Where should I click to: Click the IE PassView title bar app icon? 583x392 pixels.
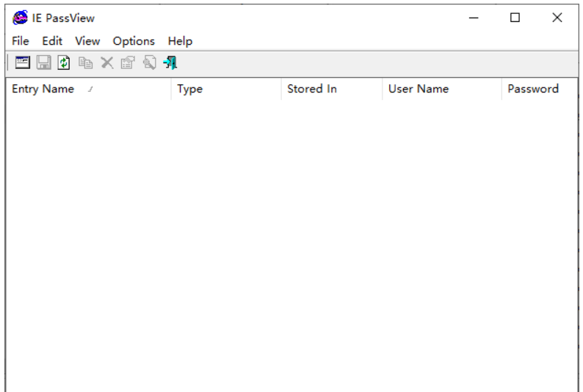(x=21, y=18)
